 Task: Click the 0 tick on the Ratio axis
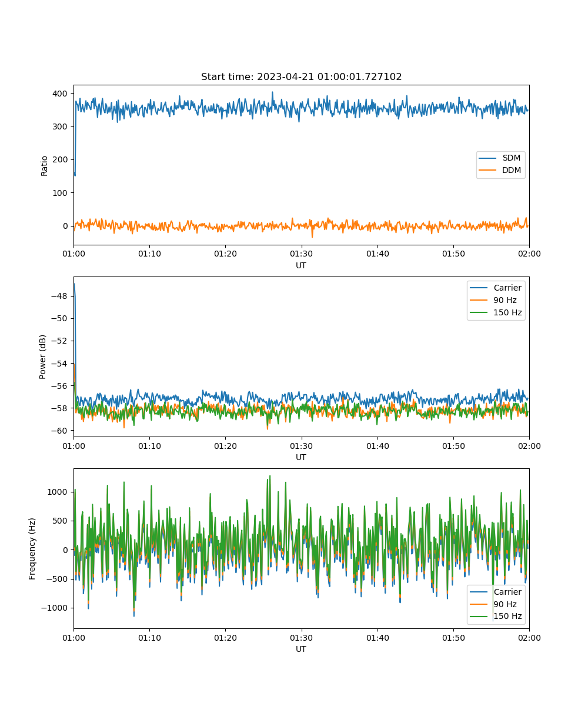click(66, 226)
